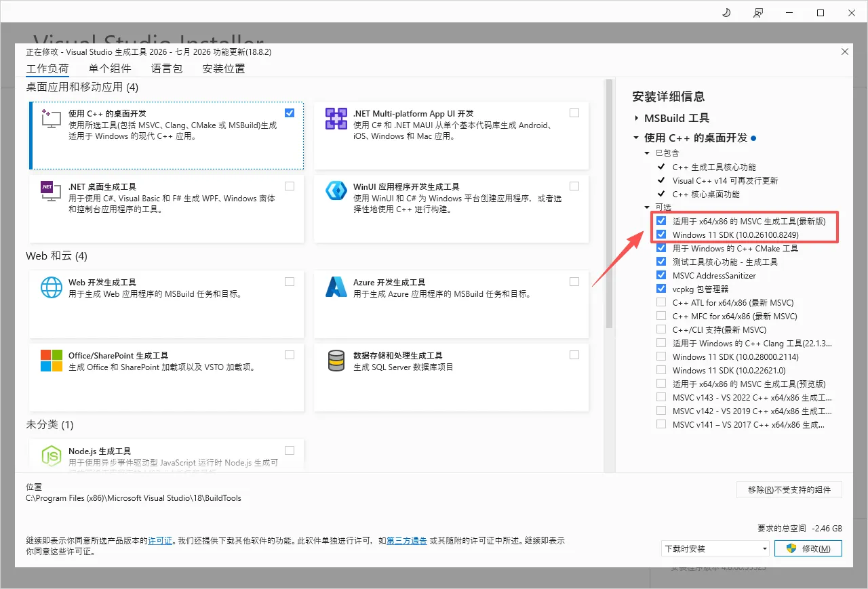Image resolution: width=868 pixels, height=589 pixels.
Task: Check the Azure 开发生成工具 workload checkbox
Action: (575, 282)
